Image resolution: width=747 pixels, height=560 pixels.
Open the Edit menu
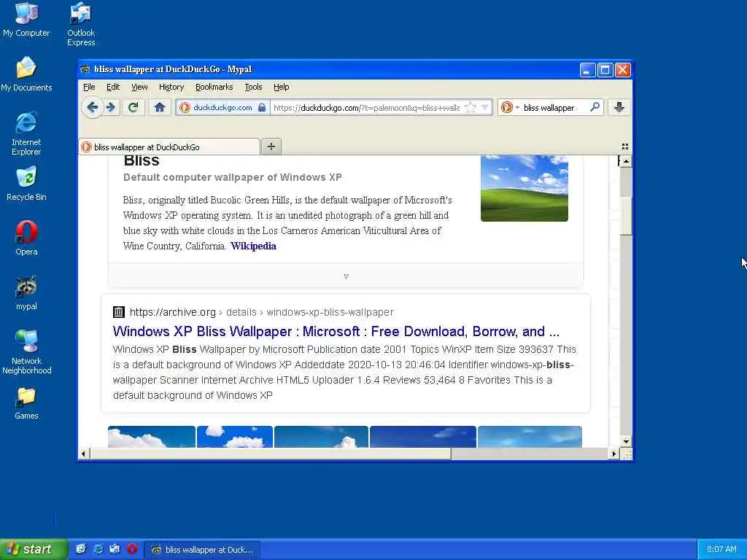click(x=113, y=87)
